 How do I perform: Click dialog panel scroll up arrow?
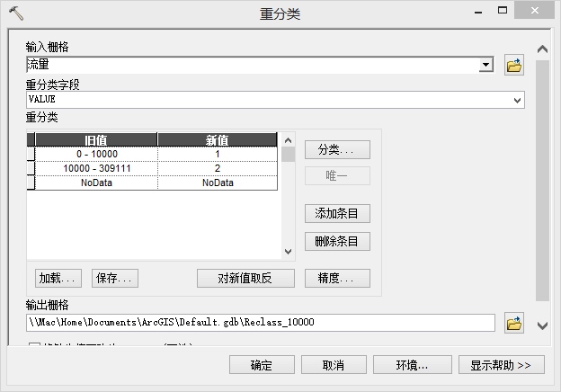click(542, 49)
